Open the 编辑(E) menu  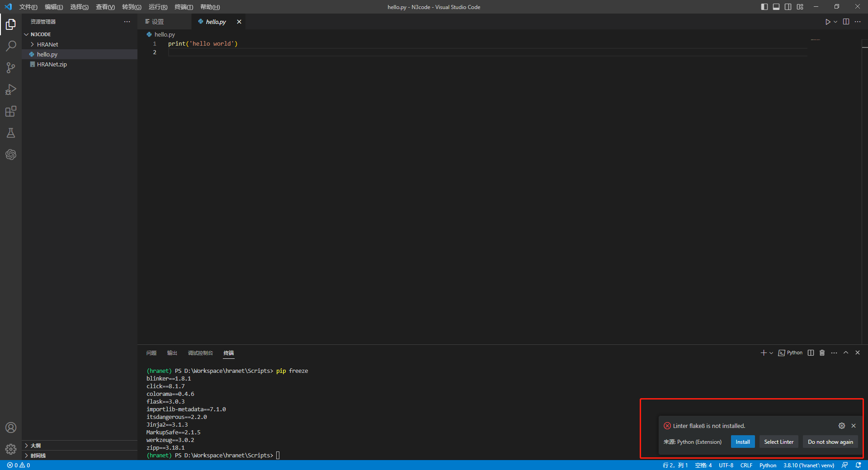click(54, 7)
